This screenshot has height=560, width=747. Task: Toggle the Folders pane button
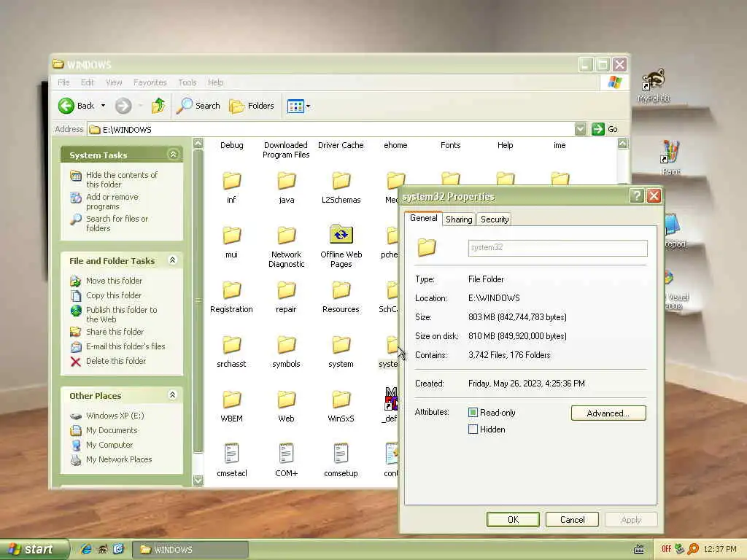click(252, 106)
